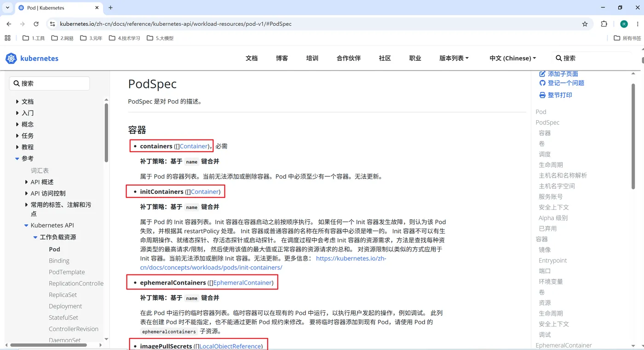Click the sidebar vertical scrollbar
644x350 pixels.
tap(106, 133)
